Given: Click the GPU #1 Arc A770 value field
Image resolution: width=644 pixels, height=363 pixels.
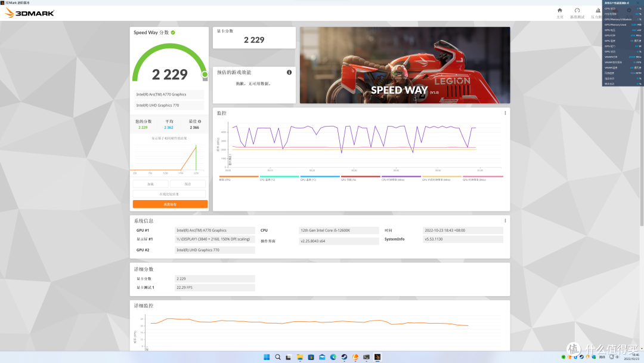Looking at the screenshot, I should [215, 230].
